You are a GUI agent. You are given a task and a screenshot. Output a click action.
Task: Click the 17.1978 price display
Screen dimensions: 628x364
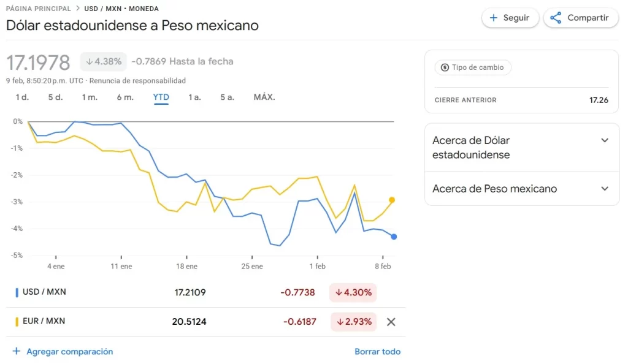[x=38, y=62]
